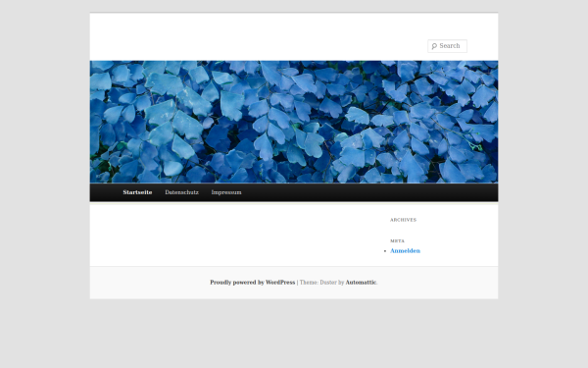Open the 'Proudly powered by WordPress' link

pyautogui.click(x=253, y=283)
